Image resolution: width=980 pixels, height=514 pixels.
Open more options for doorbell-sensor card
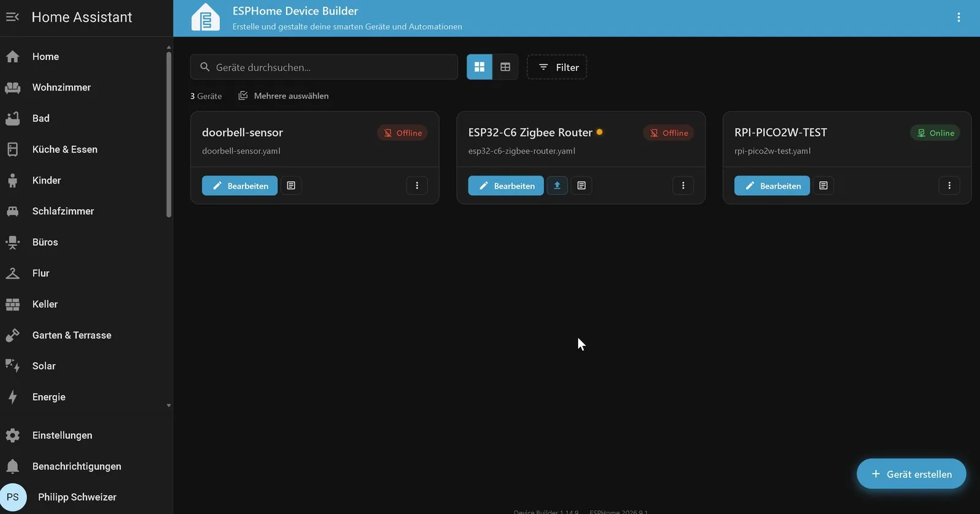coord(417,185)
